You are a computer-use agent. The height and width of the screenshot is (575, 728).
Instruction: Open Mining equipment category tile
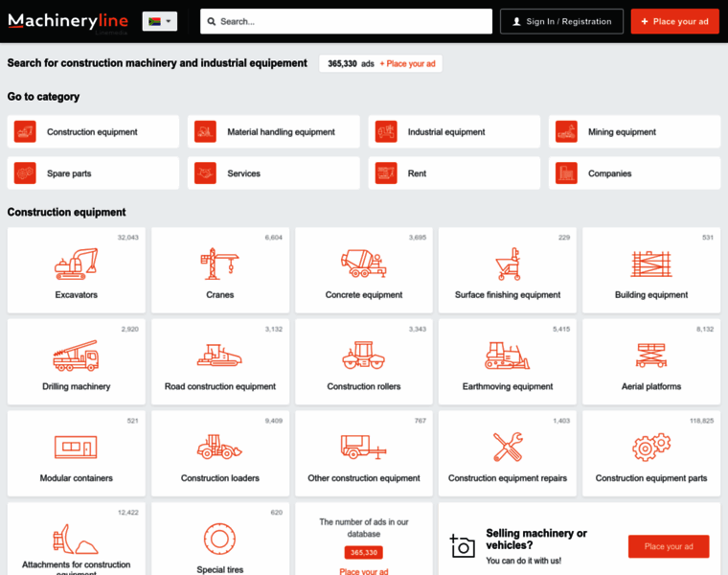pos(635,132)
